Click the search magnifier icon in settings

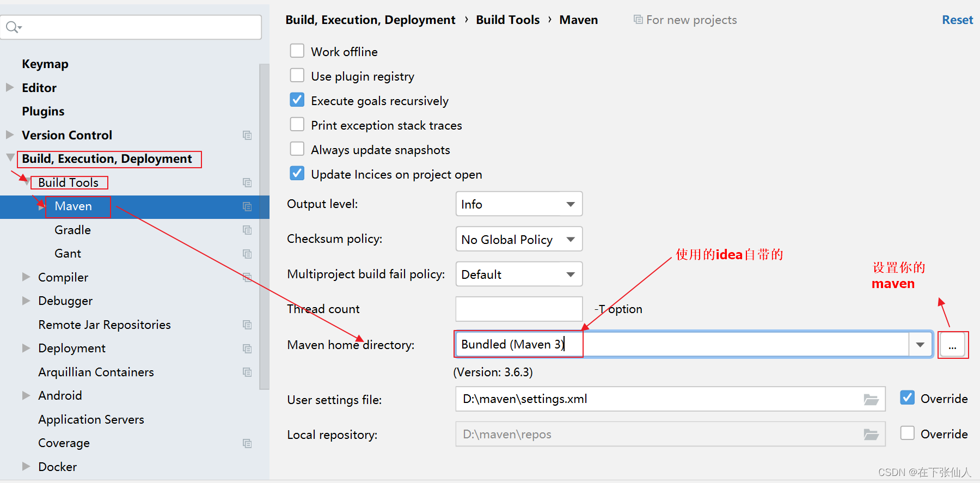click(13, 27)
